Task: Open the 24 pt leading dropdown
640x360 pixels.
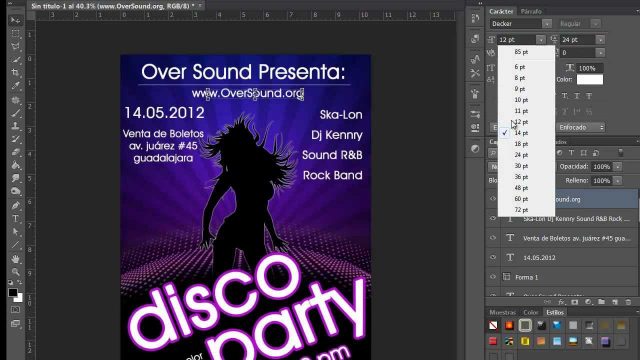Action: coord(600,40)
